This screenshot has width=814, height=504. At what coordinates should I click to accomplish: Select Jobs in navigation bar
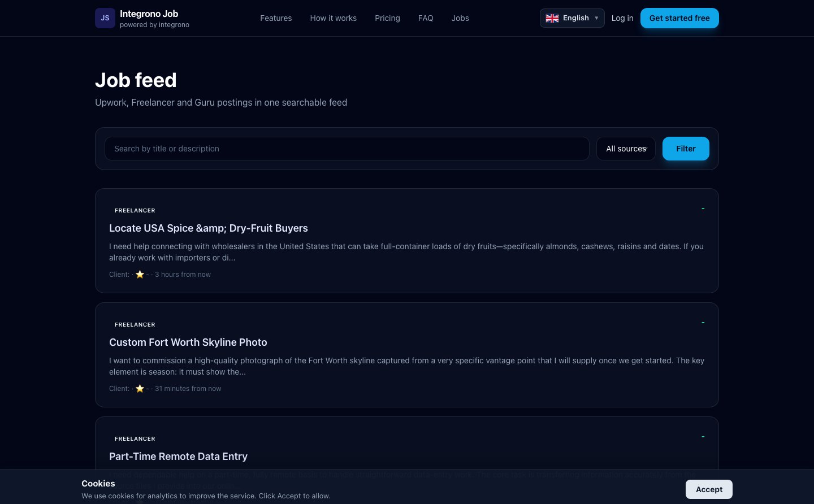(460, 18)
